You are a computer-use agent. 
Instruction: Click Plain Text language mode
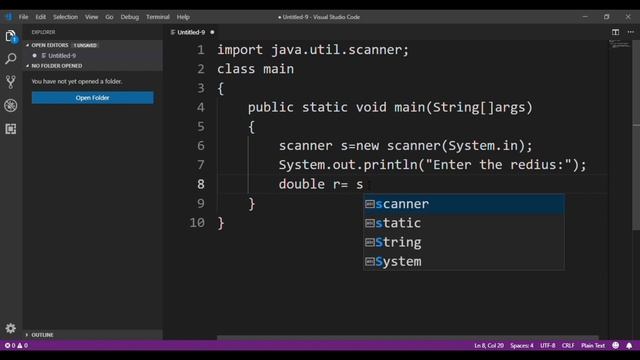(x=593, y=345)
